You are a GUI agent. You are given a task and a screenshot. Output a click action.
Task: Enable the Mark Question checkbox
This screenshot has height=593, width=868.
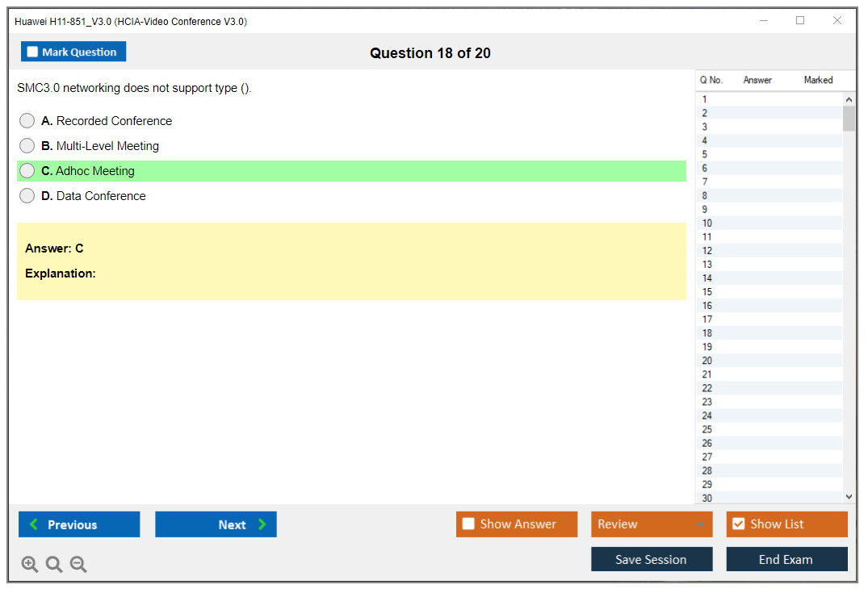click(x=33, y=52)
